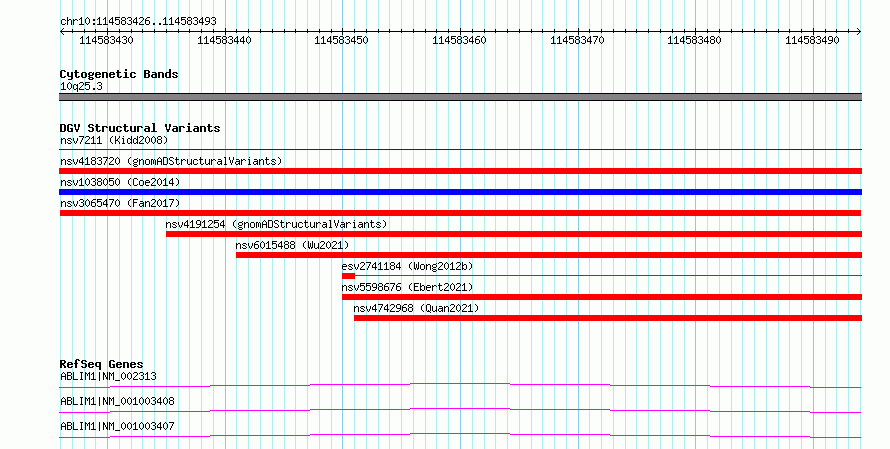This screenshot has height=449, width=890.
Task: Click the ruler position 114583430 label
Action: pyautogui.click(x=106, y=40)
